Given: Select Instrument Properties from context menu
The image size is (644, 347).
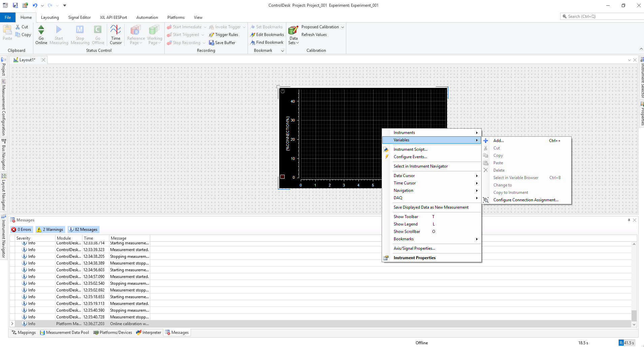Looking at the screenshot, I should (414, 258).
